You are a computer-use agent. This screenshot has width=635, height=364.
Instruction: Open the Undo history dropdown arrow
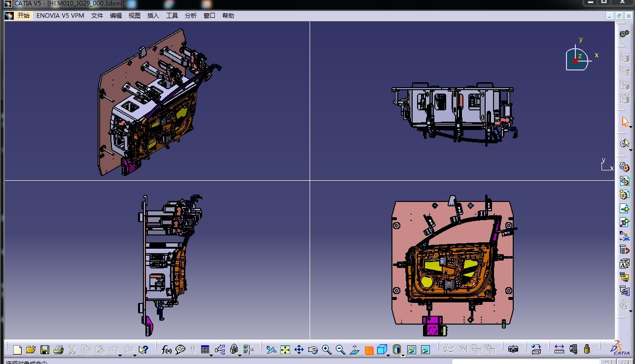click(x=120, y=356)
